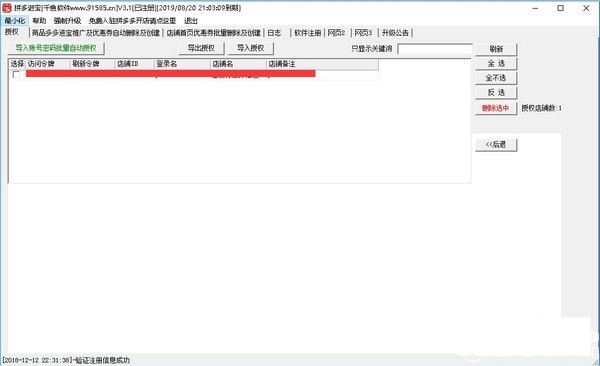
Task: Focus the 只显示关键词 filter input field
Action: tap(435, 49)
